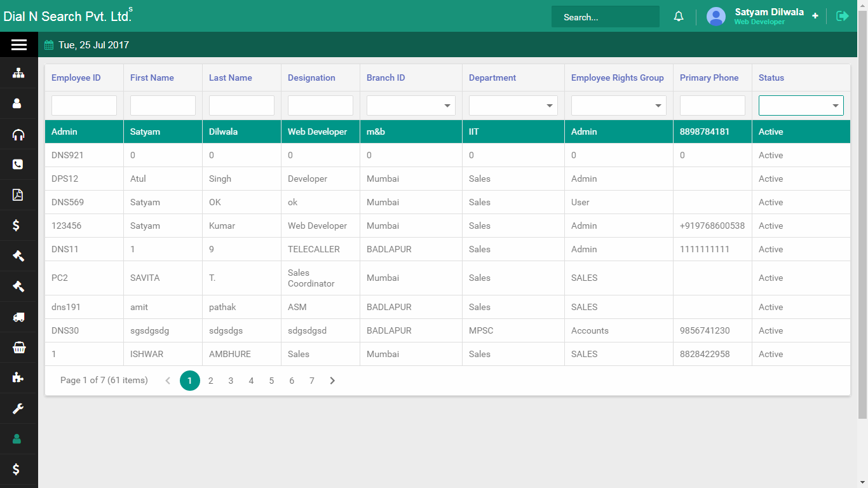Sort by First Name column header
868x488 pixels.
[x=152, y=78]
